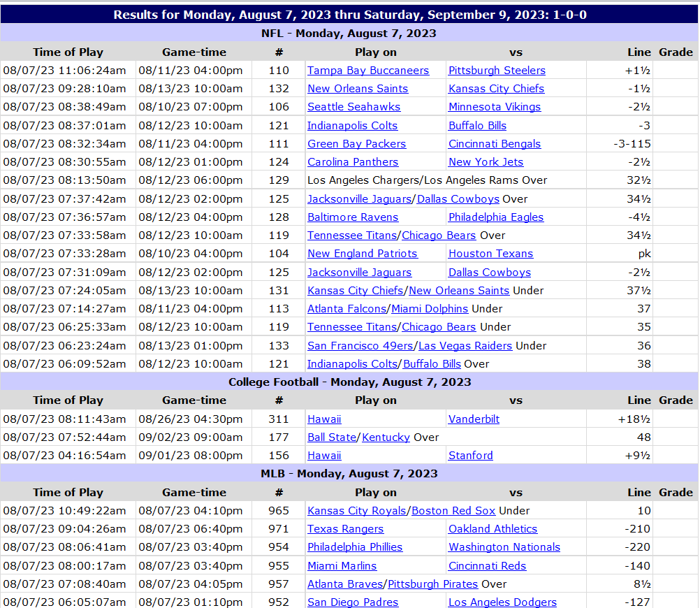Follow the Philadelphia Eagles link

[496, 217]
